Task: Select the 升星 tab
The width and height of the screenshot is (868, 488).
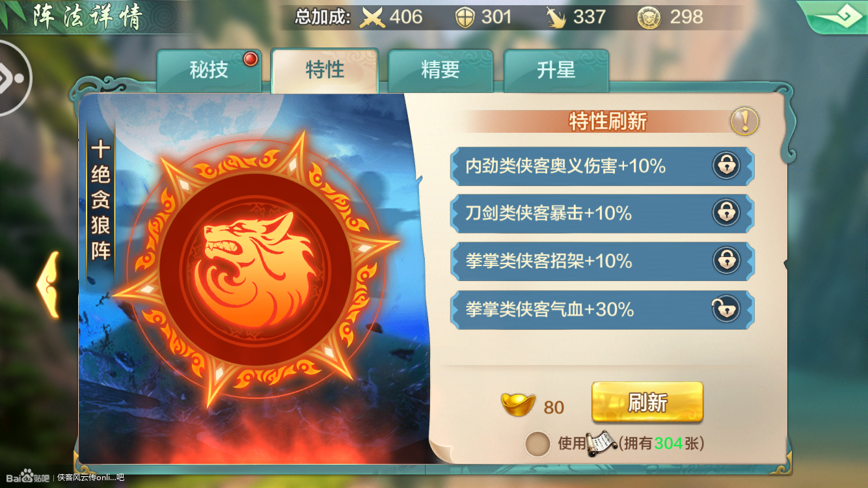Action: tap(556, 70)
